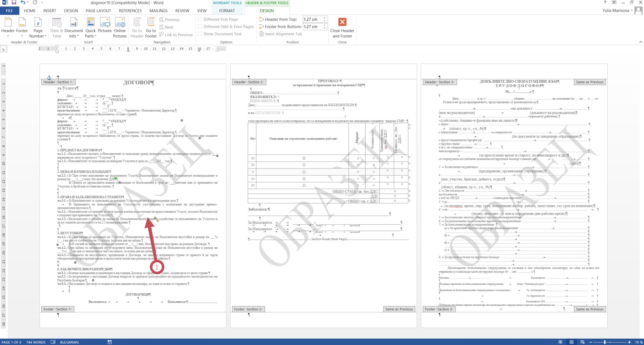This screenshot has height=345, width=644.
Task: Click Same as Previous tag in Section 3 header
Action: (x=590, y=82)
